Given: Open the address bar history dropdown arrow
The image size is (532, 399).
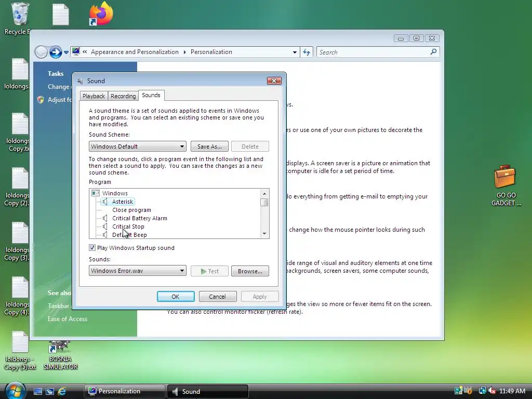Looking at the screenshot, I should [295, 52].
